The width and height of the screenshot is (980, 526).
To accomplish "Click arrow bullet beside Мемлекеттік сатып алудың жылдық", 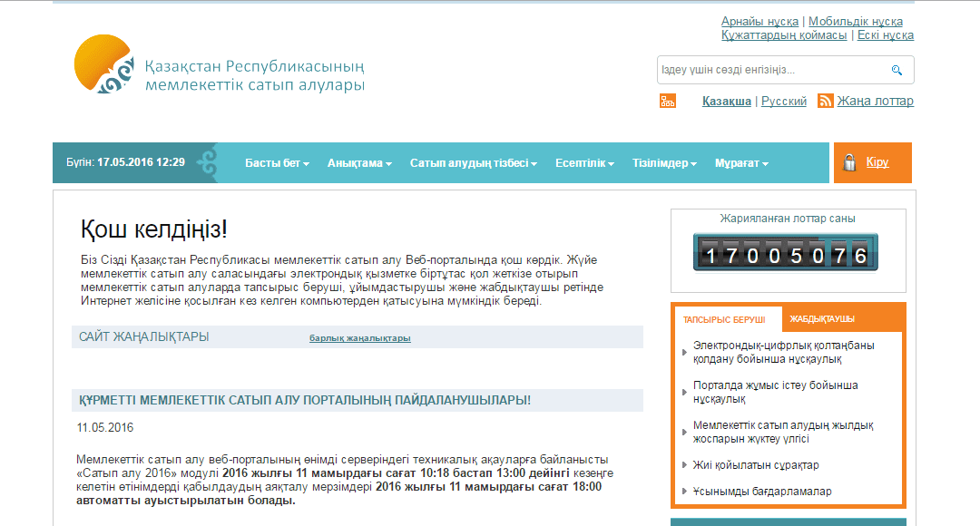I will (x=684, y=432).
